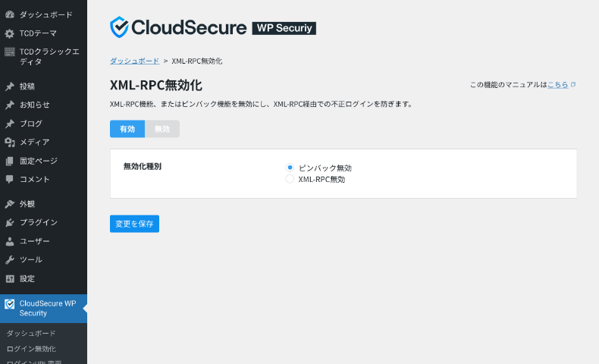Click the 固定ページ pages icon
This screenshot has width=599, height=364.
pos(10,161)
